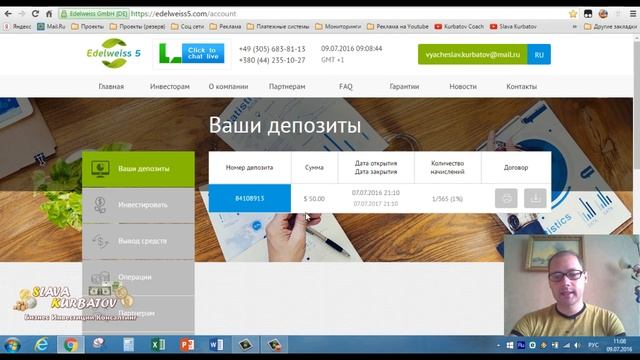Screen dimensions: 640x360
Task: Open the Яндекс bookmark
Action: (x=18, y=27)
